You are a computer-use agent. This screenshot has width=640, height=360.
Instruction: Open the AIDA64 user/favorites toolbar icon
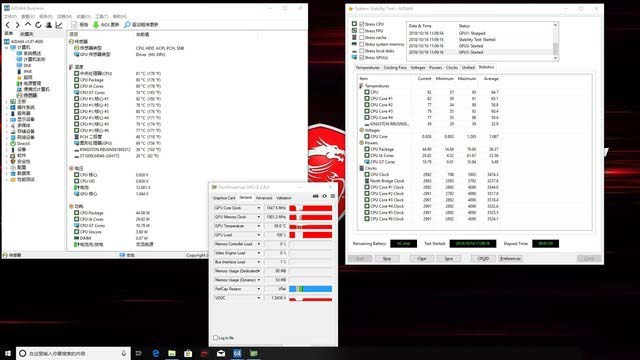click(x=49, y=25)
